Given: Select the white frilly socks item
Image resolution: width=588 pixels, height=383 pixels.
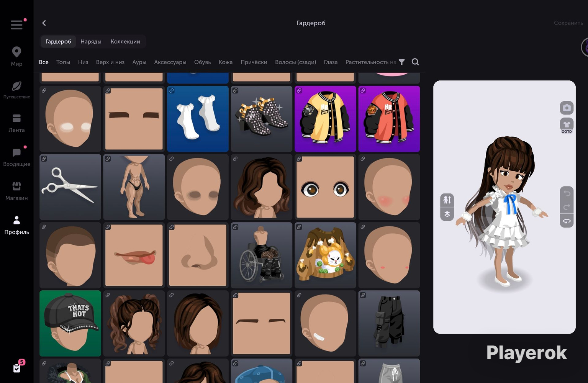Looking at the screenshot, I should click(198, 119).
